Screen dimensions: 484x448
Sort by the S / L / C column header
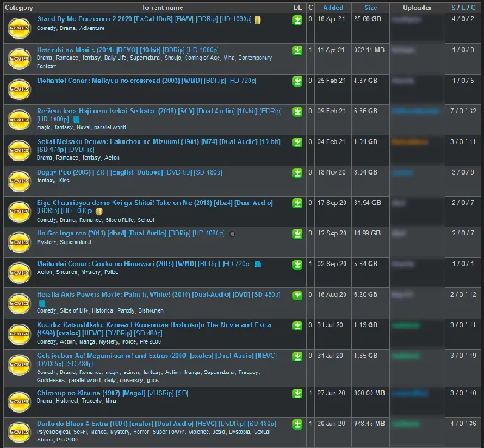click(463, 8)
